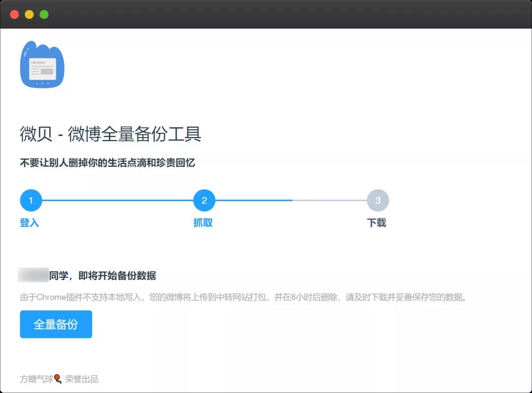Minimize the window with yellow button
Screen dimensions: 532x393
pos(29,15)
